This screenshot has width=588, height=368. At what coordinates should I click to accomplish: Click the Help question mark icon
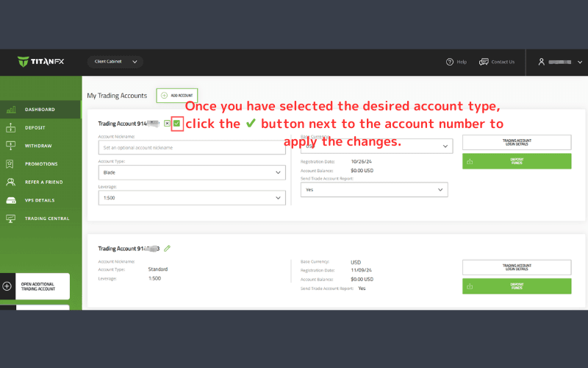450,62
